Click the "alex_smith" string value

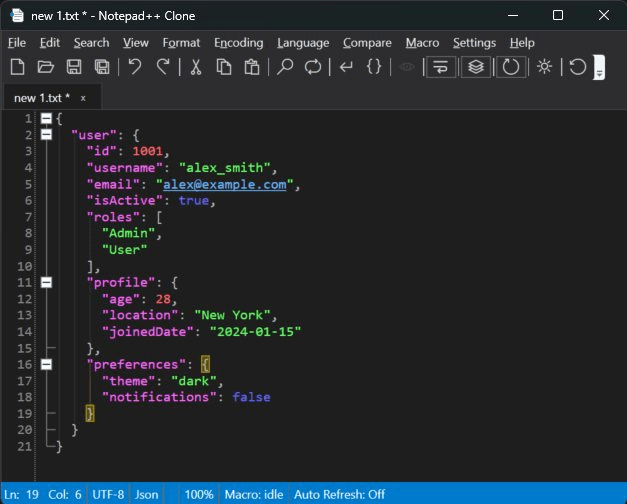(224, 168)
